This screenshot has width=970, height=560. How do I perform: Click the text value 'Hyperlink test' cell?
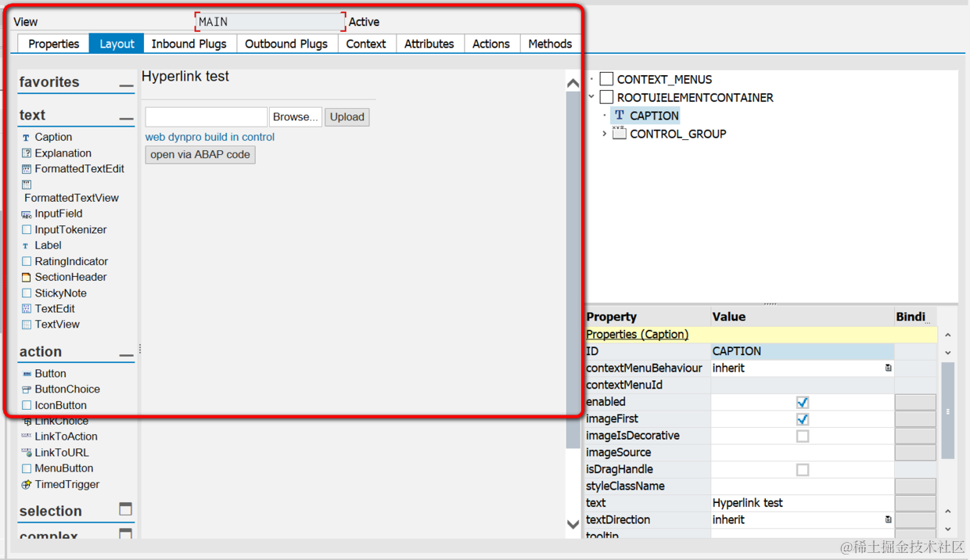pyautogui.click(x=802, y=503)
